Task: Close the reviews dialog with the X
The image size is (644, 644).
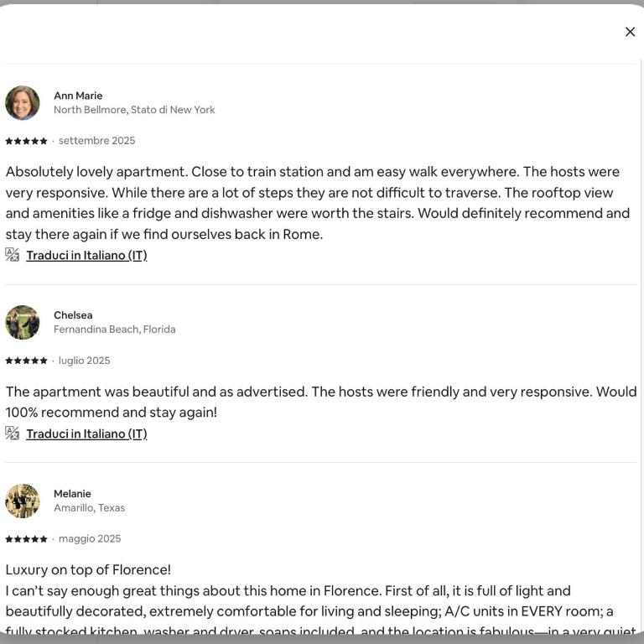Action: [630, 32]
